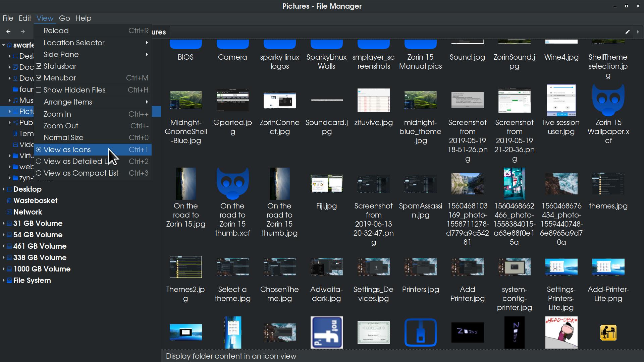
Task: Click Zoom In menu entry
Action: pos(57,114)
